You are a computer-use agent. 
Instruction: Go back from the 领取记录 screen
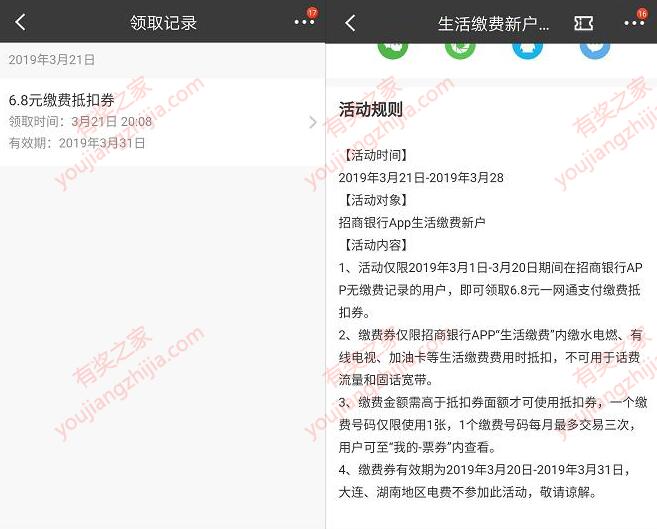click(20, 22)
